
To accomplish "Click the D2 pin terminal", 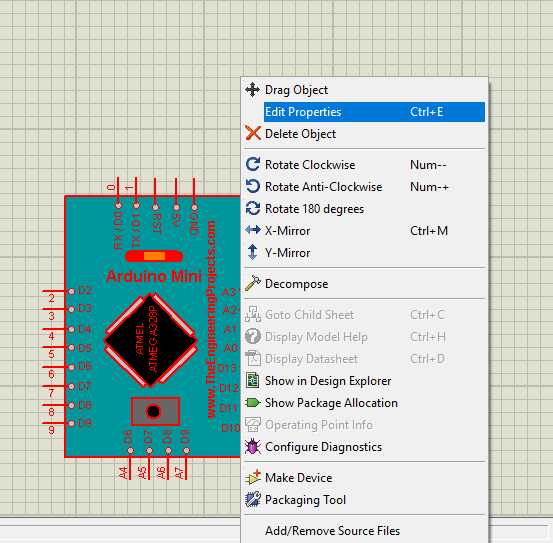I will (72, 291).
